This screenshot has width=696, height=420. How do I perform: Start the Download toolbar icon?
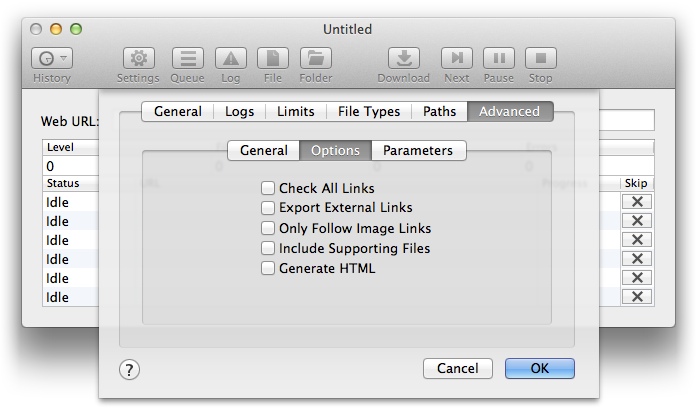pyautogui.click(x=403, y=59)
